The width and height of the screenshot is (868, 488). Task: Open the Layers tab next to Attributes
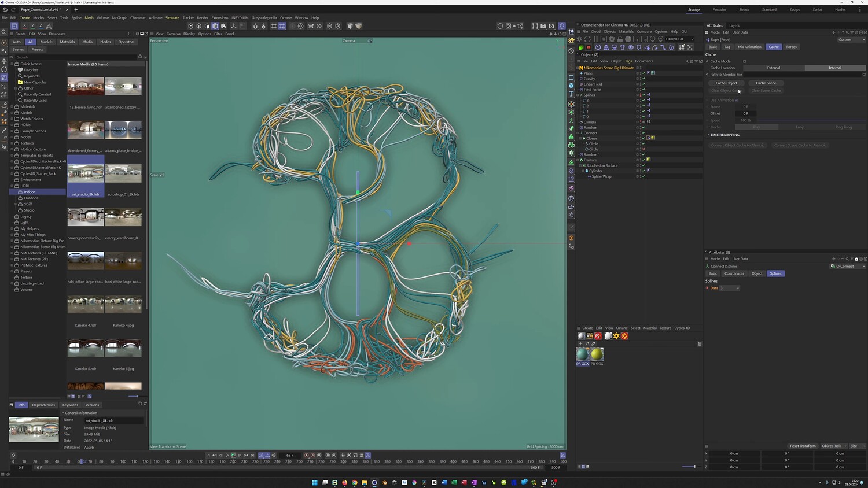(734, 25)
